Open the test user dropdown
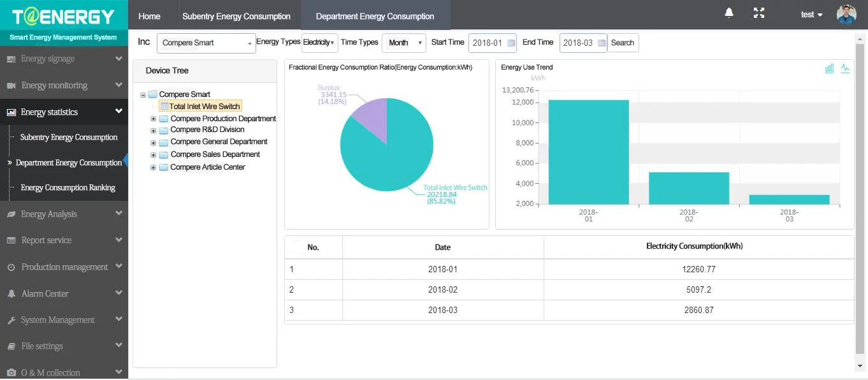 click(811, 15)
